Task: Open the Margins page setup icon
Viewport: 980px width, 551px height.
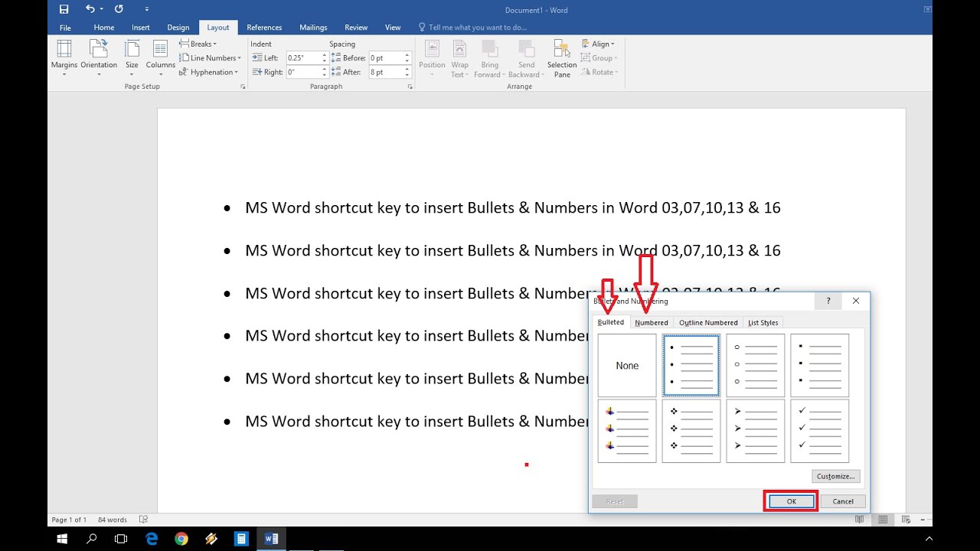Action: [64, 57]
